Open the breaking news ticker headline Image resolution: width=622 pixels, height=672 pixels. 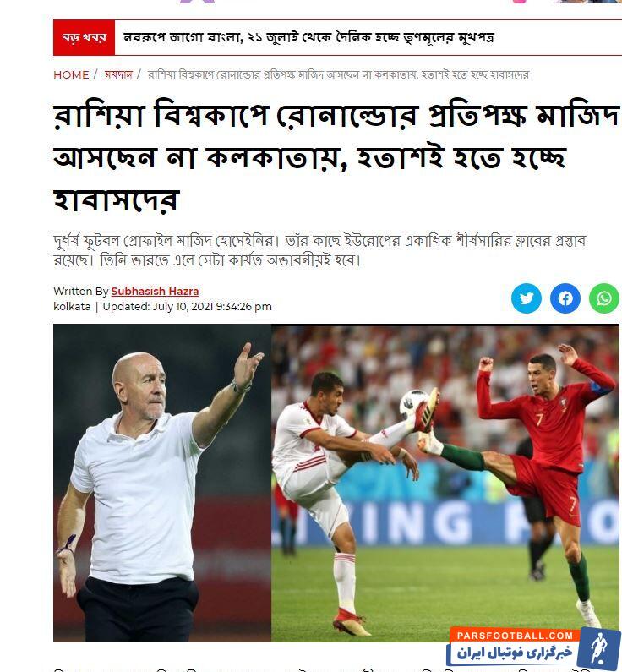coord(308,38)
